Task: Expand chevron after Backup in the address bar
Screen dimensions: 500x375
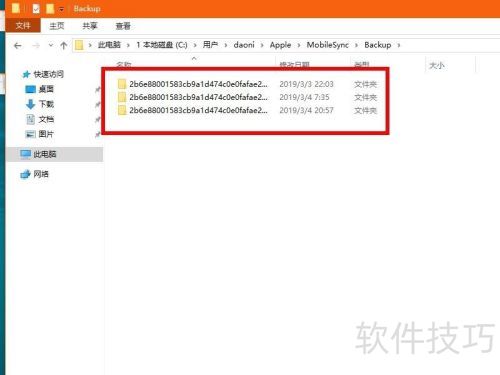Action: [x=399, y=45]
